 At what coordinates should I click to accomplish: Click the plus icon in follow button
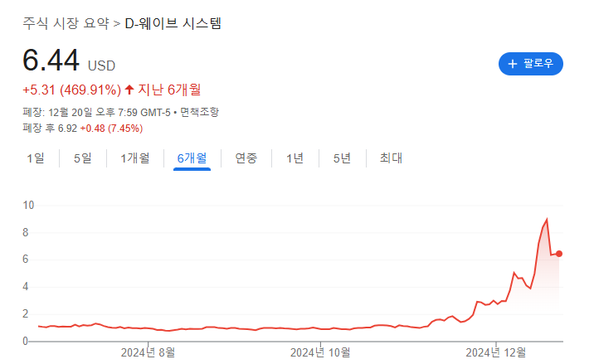(513, 64)
